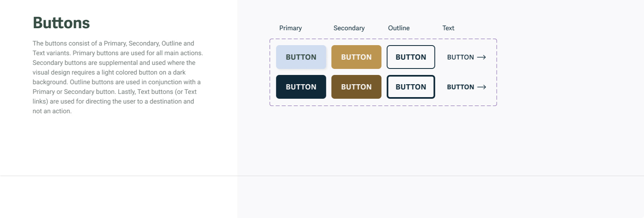Select the thin-bordered Outline button

pyautogui.click(x=411, y=57)
